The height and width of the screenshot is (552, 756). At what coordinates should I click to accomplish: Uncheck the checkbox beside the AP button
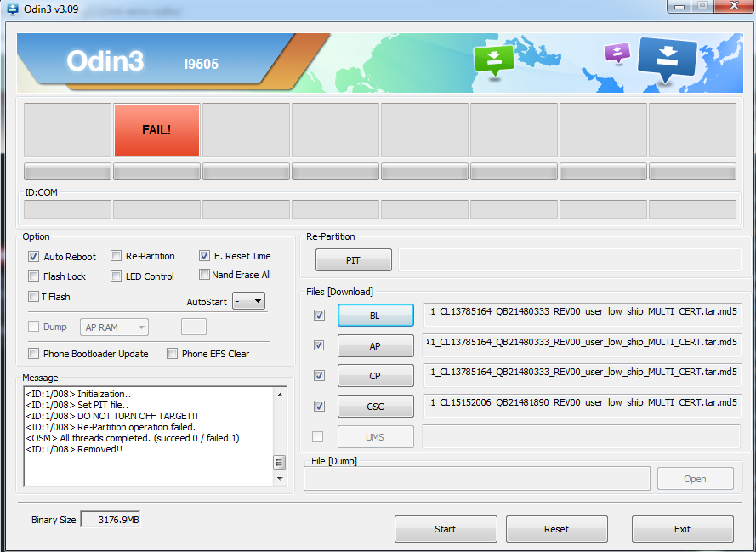[319, 345]
